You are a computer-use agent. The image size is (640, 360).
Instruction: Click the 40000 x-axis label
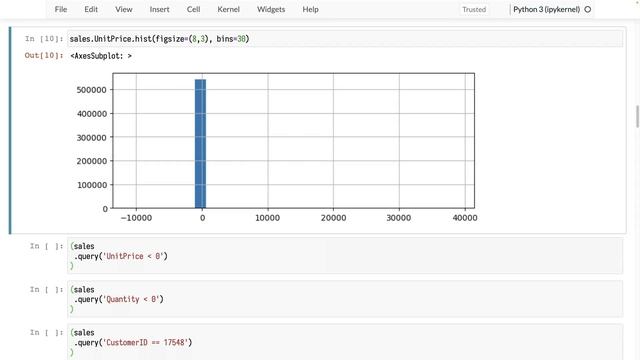click(465, 218)
